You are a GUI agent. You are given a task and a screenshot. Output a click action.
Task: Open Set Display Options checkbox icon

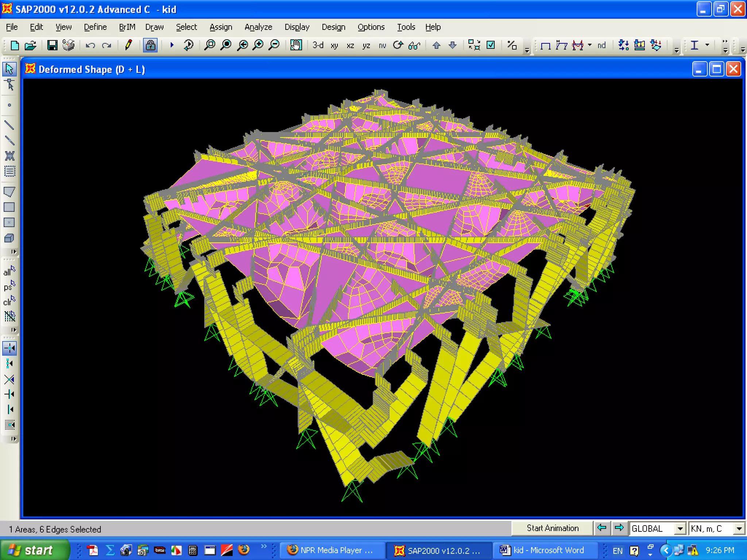491,45
